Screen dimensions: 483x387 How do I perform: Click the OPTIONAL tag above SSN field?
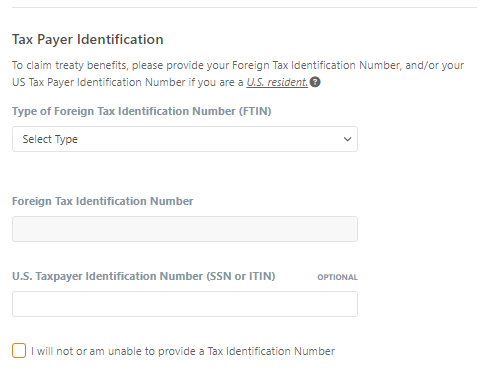coord(337,277)
